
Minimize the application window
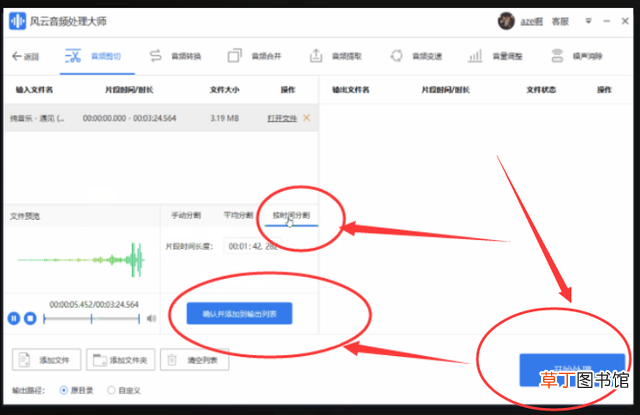[607, 21]
